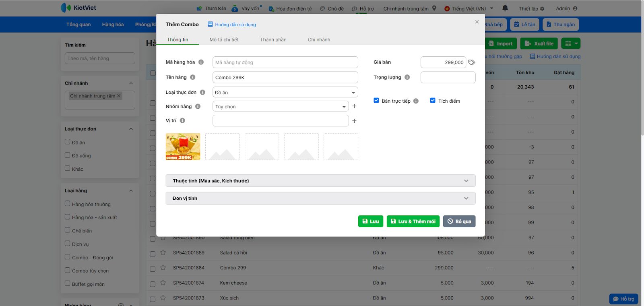Check the Đồ uống menu type filter
Screen dimensions: 644x306
point(68,155)
